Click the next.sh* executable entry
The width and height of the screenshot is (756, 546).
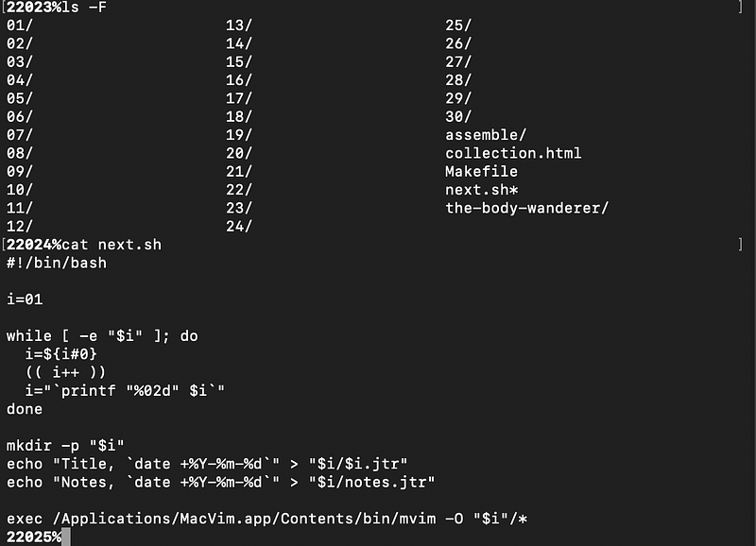coord(481,190)
